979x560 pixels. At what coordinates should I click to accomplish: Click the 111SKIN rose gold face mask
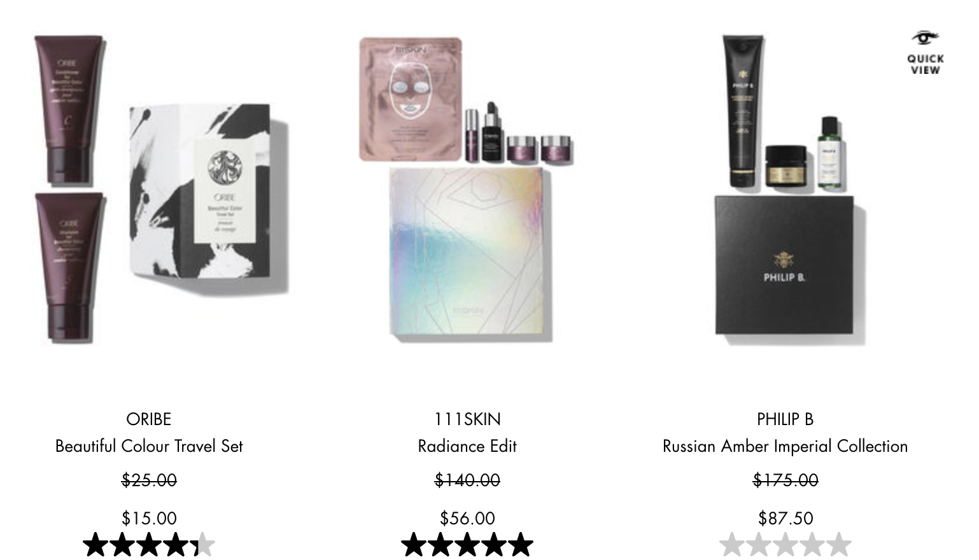(411, 99)
